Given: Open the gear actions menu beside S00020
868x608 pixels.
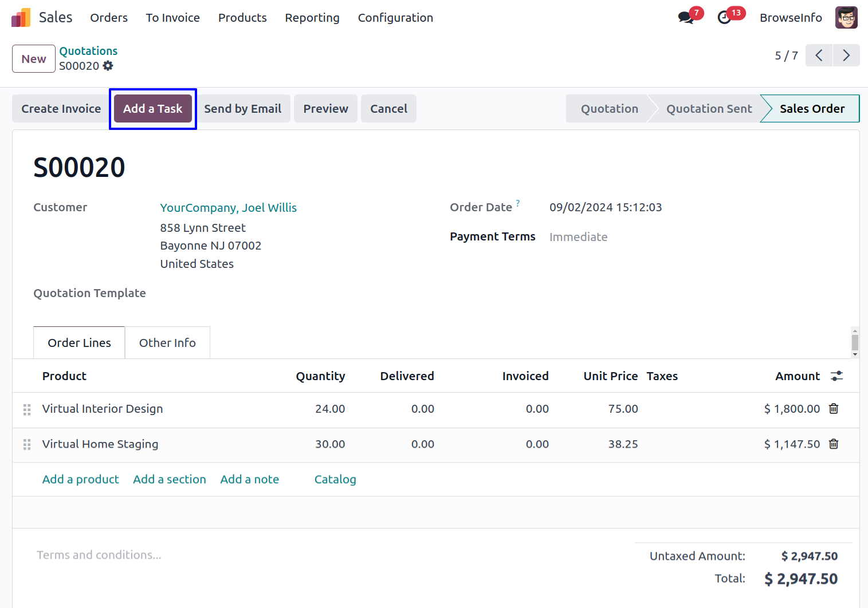Looking at the screenshot, I should [x=108, y=66].
